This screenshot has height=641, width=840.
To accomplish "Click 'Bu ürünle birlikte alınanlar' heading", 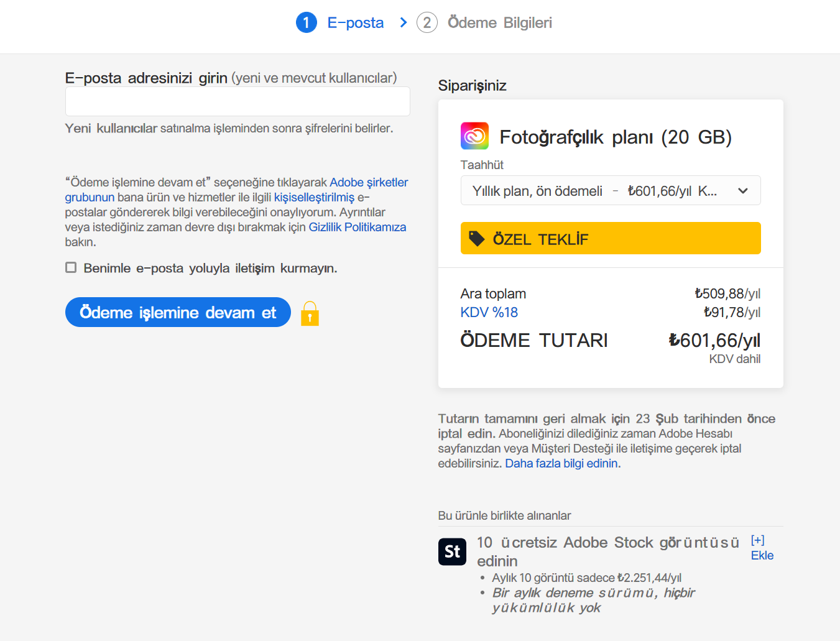I will 504,515.
